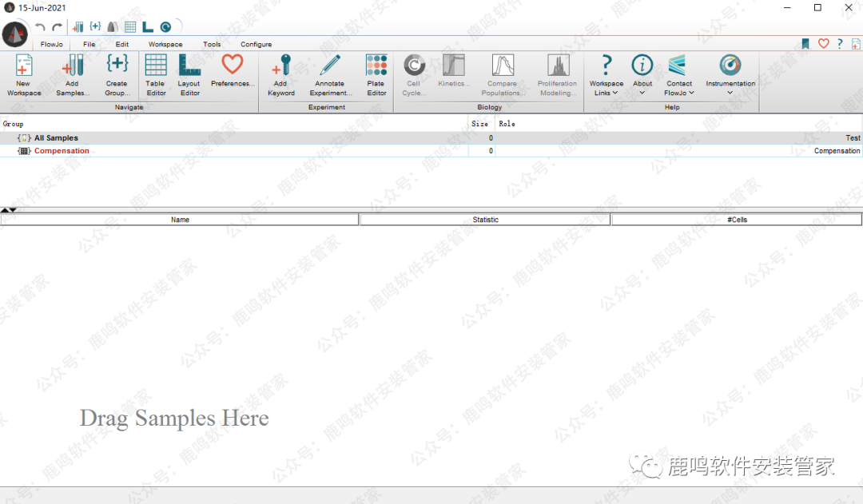Open the Table Editor
This screenshot has width=863, height=504.
pyautogui.click(x=156, y=67)
